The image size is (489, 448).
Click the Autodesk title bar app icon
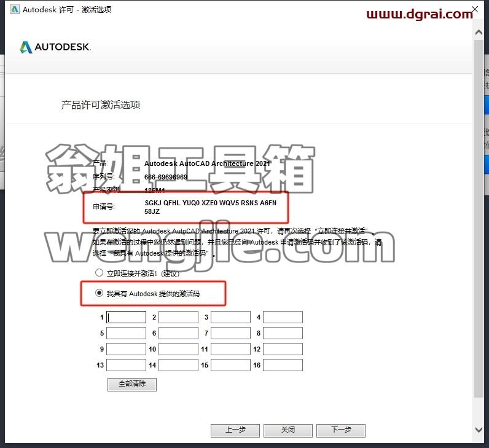15,9
